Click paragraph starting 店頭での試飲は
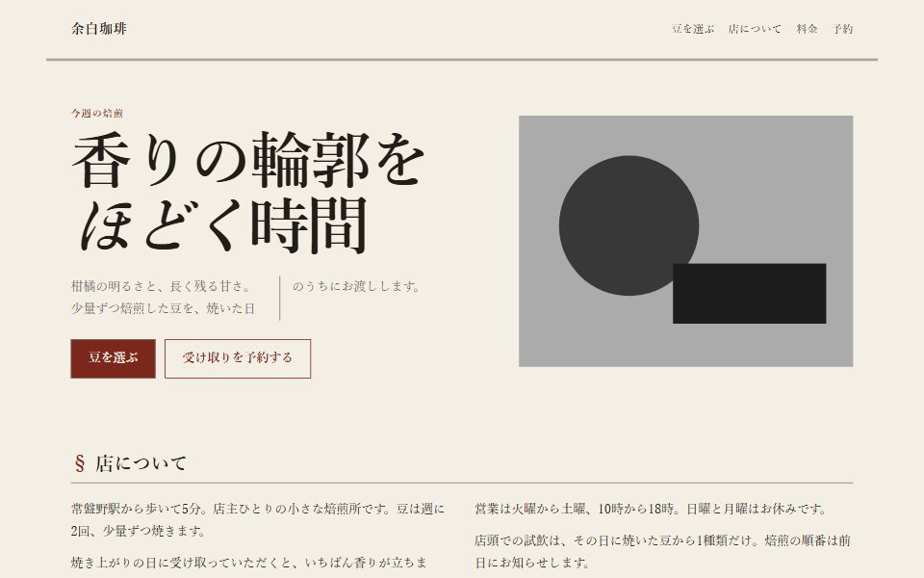 point(663,551)
